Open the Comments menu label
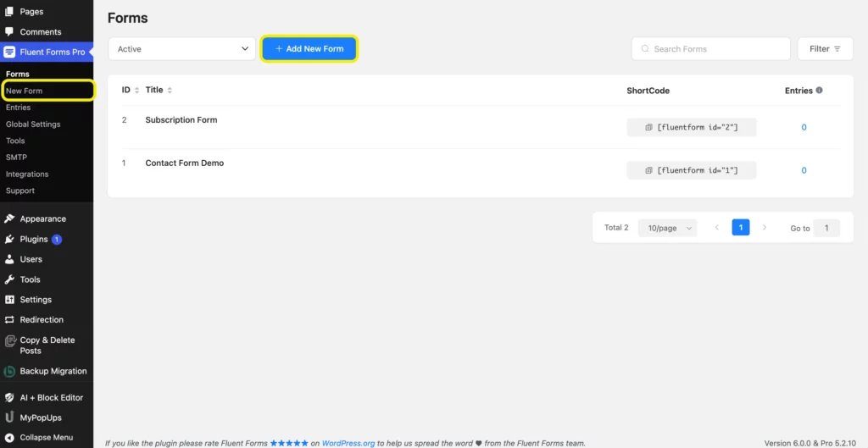Image resolution: width=868 pixels, height=448 pixels. [x=41, y=32]
